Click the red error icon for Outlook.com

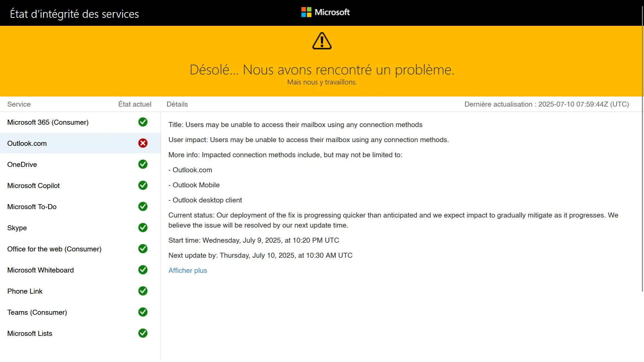coord(143,143)
